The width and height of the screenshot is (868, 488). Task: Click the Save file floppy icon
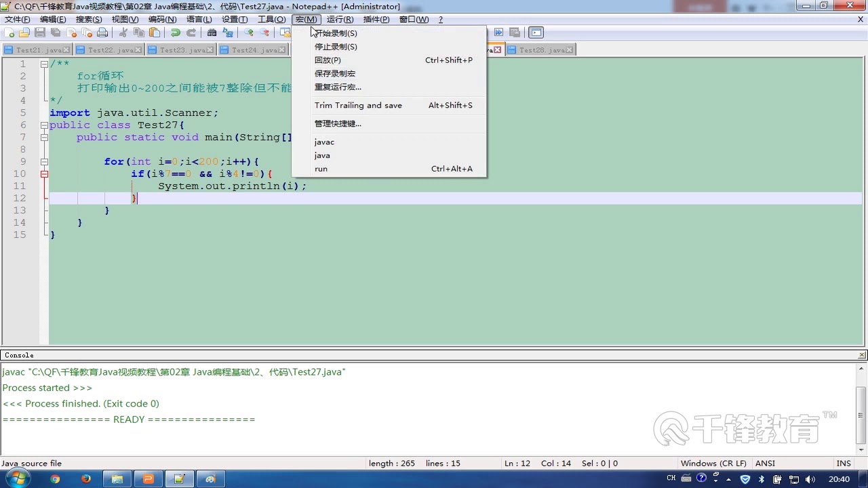point(40,33)
